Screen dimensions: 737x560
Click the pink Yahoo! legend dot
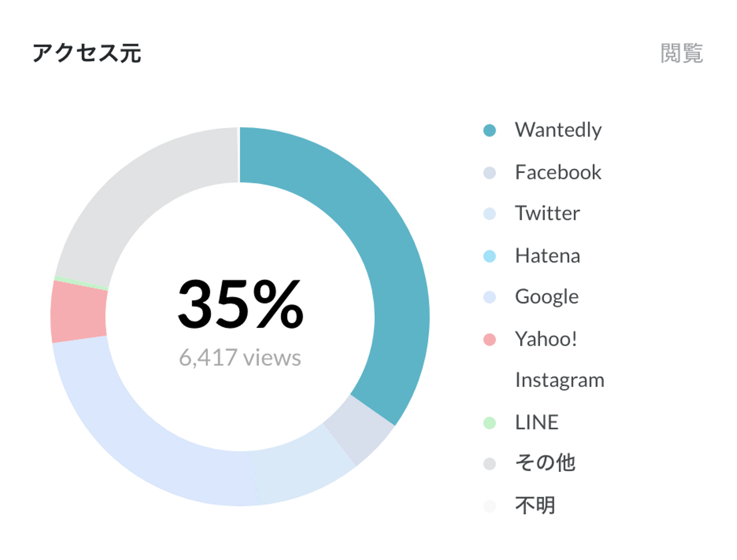[x=489, y=340]
